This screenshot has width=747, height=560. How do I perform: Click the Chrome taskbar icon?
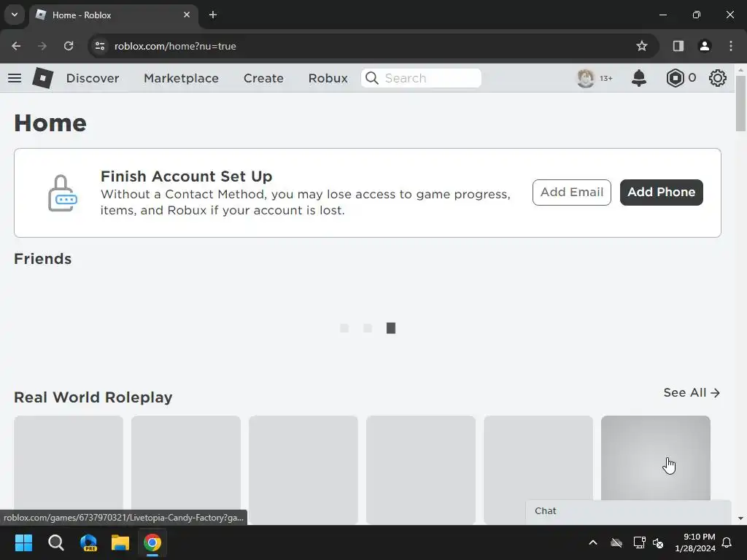(152, 542)
